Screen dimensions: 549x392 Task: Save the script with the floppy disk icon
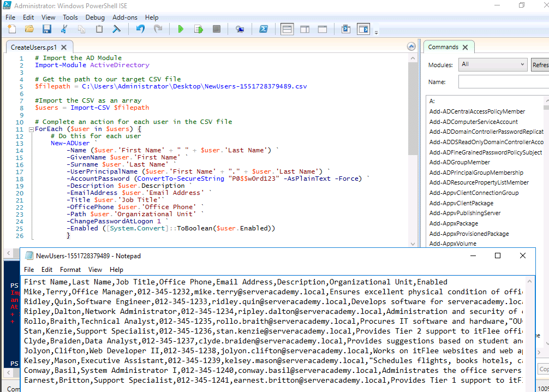(x=47, y=29)
